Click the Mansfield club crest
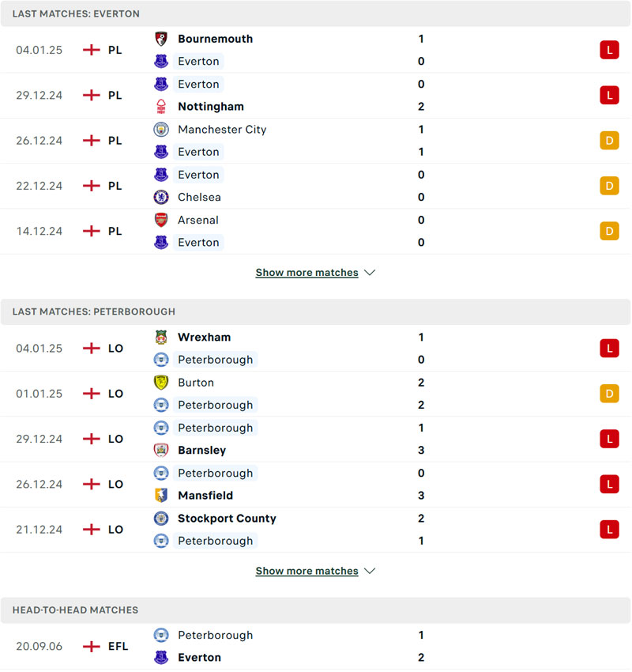632x672 pixels. point(160,496)
